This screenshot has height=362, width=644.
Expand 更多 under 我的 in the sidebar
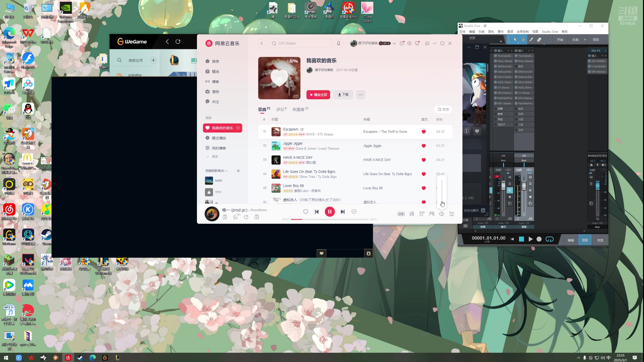212,157
